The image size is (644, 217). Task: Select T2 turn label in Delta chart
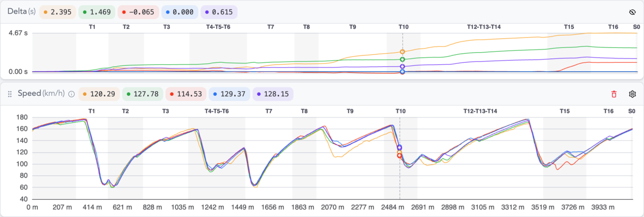click(126, 26)
